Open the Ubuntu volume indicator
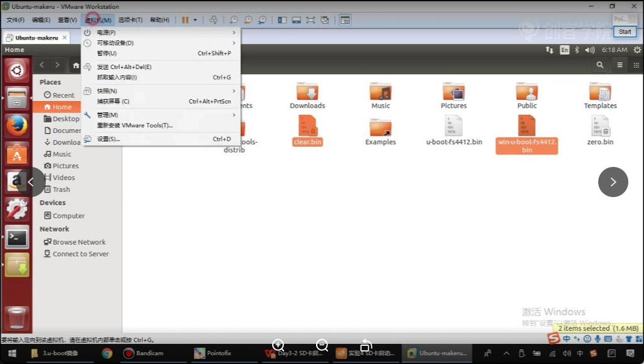 point(590,50)
